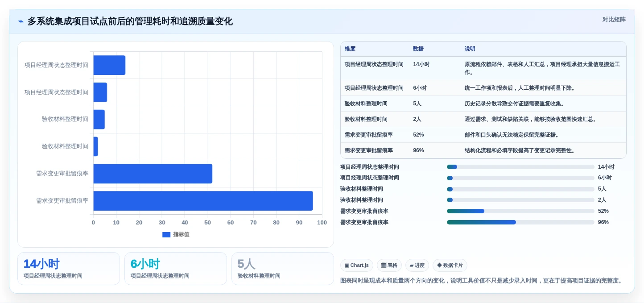Click the progress bar labeled 6小时

(520, 178)
